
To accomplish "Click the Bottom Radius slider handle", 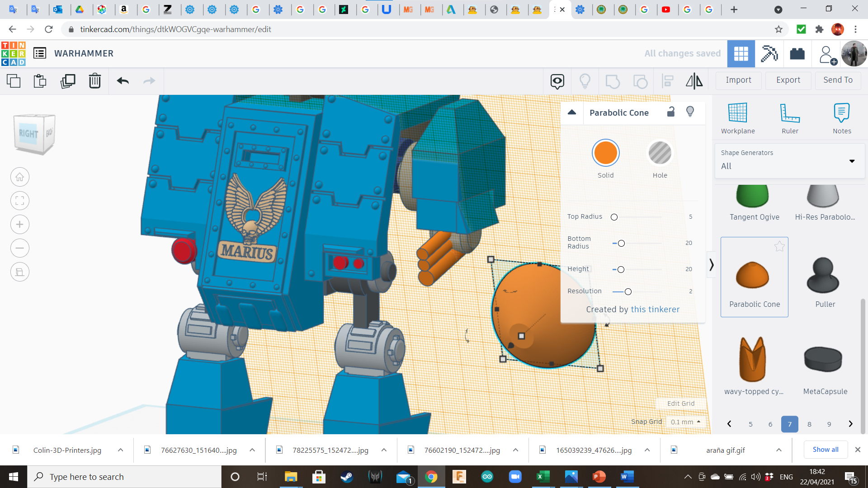I will click(x=621, y=244).
